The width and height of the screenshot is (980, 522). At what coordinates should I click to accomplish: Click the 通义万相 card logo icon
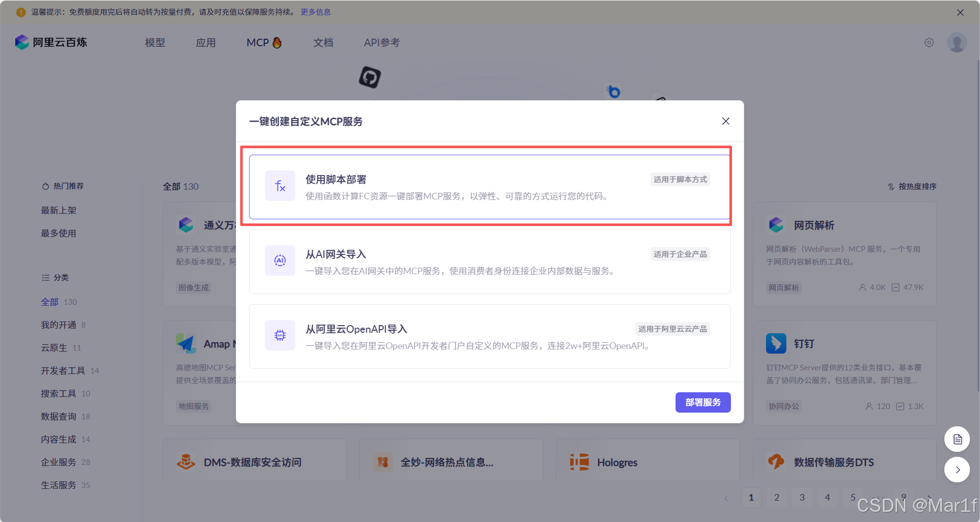(186, 225)
